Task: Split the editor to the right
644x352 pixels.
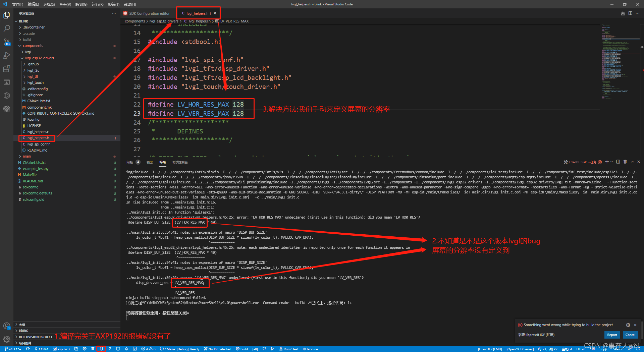Action: coord(630,13)
